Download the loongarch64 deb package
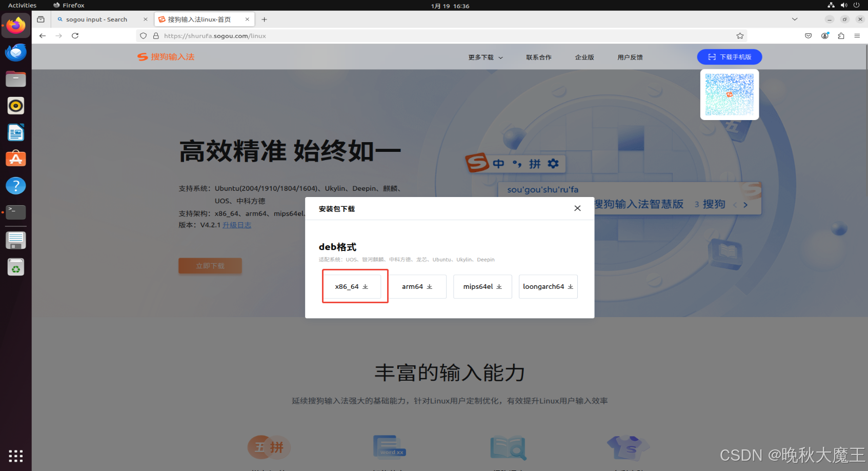 548,287
